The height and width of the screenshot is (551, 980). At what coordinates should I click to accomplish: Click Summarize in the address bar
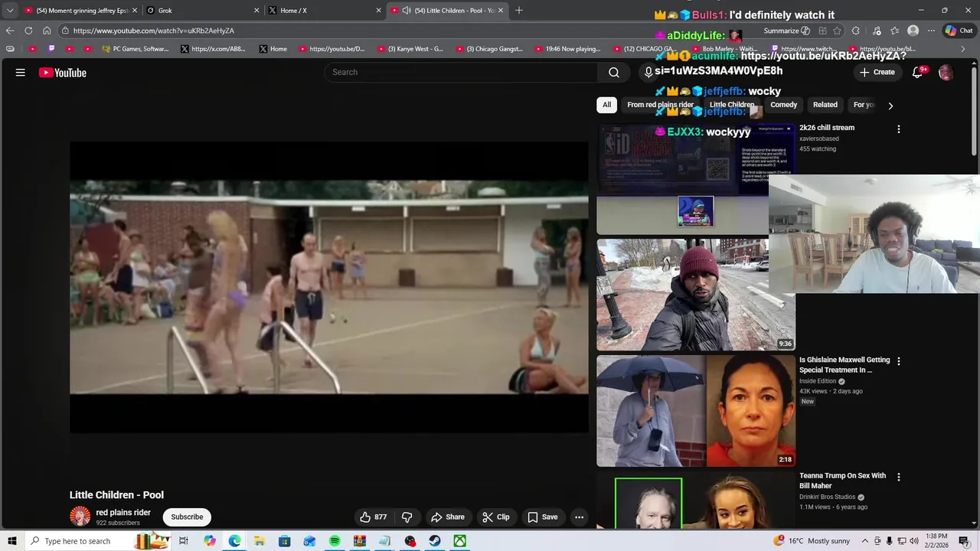point(786,31)
